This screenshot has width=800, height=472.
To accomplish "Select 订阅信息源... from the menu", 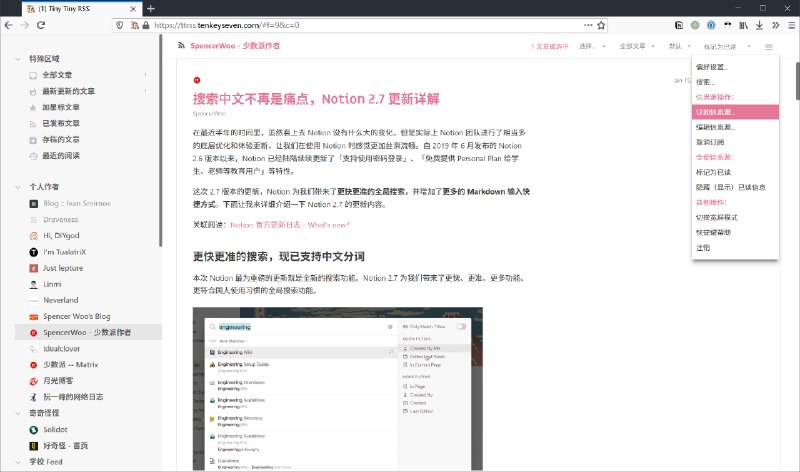I will [713, 112].
